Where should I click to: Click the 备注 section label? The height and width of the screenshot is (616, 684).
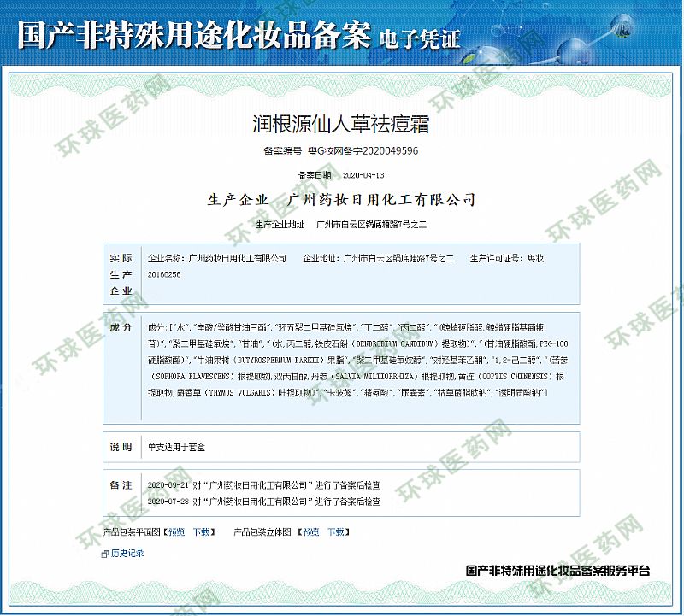point(121,484)
